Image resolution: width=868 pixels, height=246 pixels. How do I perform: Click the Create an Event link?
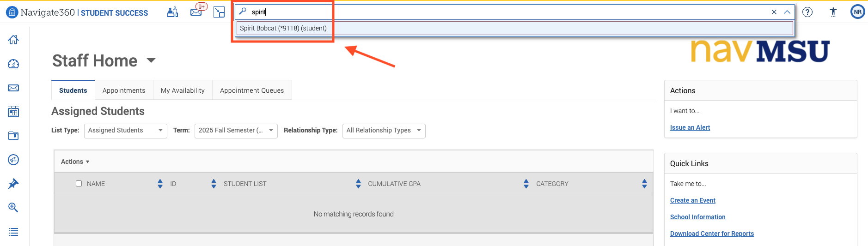click(x=693, y=200)
